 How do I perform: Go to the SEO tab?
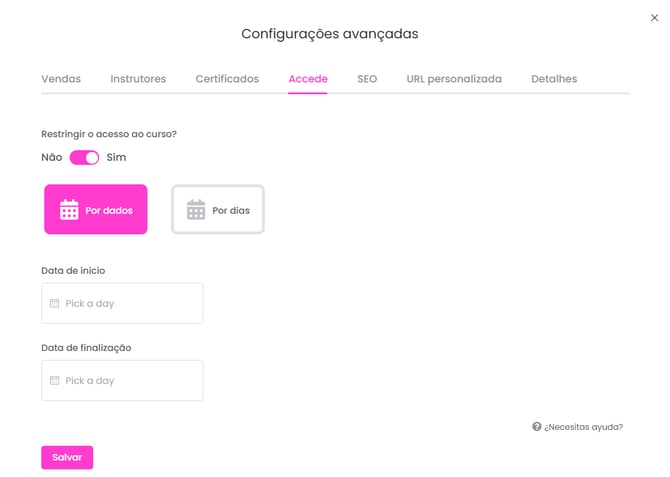pos(367,79)
